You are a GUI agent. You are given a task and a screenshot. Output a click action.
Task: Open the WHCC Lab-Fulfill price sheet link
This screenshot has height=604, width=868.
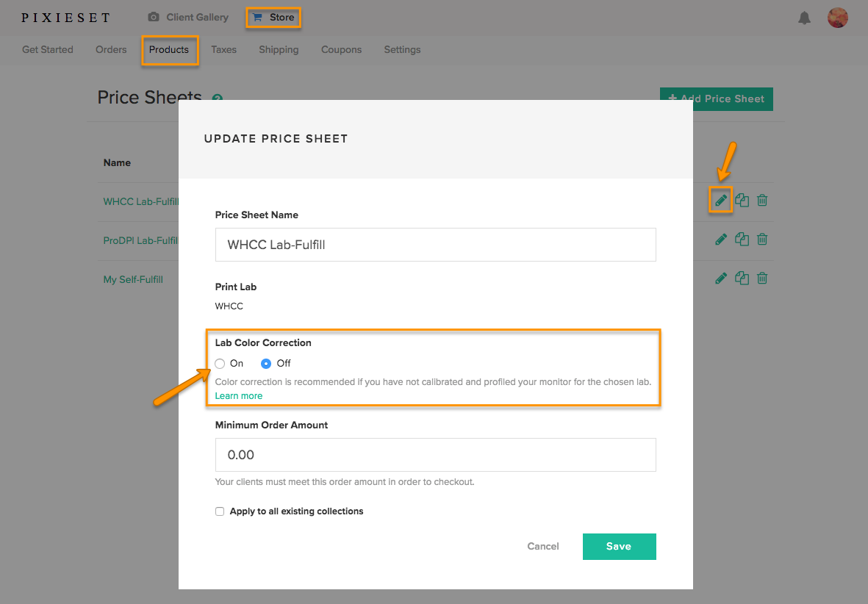click(141, 201)
